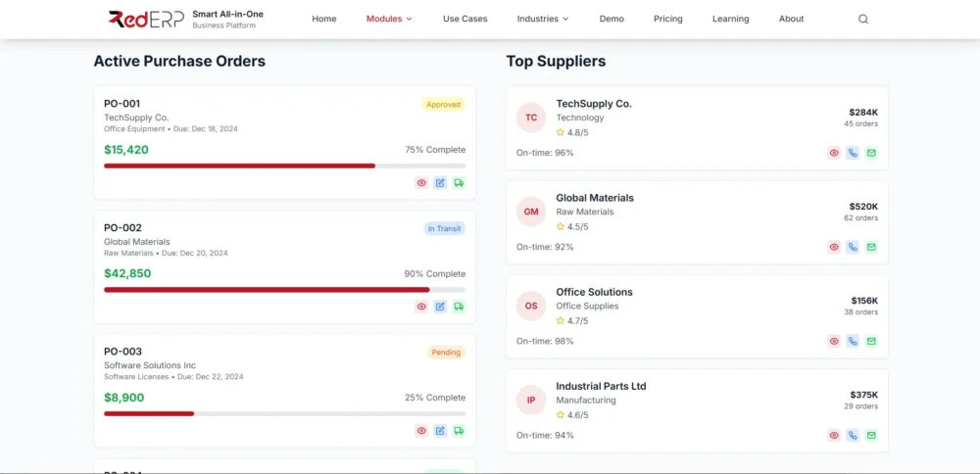View Office Solutions supplier via eye icon
980x474 pixels.
coord(834,341)
